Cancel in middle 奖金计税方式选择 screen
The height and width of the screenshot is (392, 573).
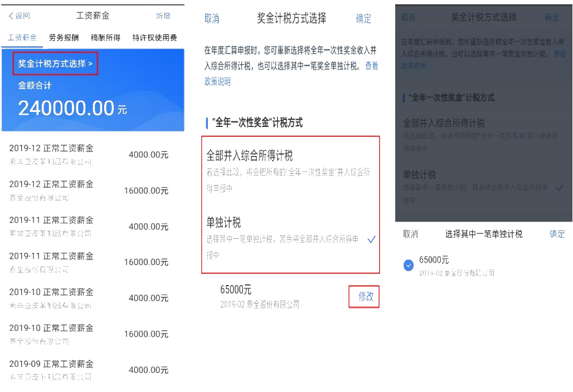point(212,18)
